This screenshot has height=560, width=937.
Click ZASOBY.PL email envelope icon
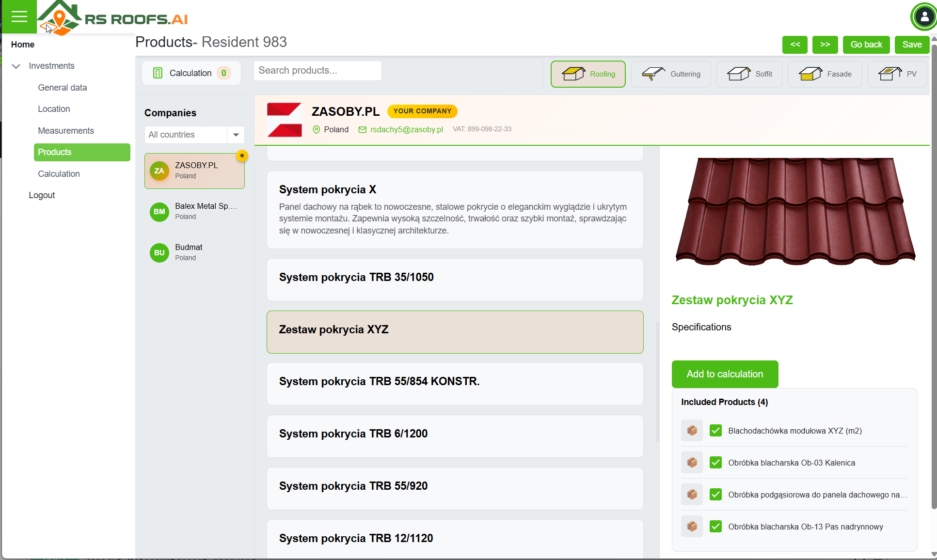(x=362, y=129)
